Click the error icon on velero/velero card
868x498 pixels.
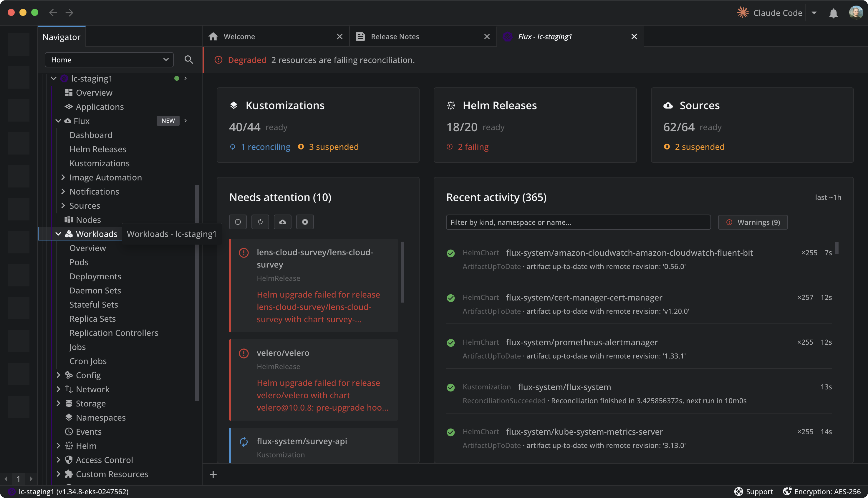(x=243, y=353)
